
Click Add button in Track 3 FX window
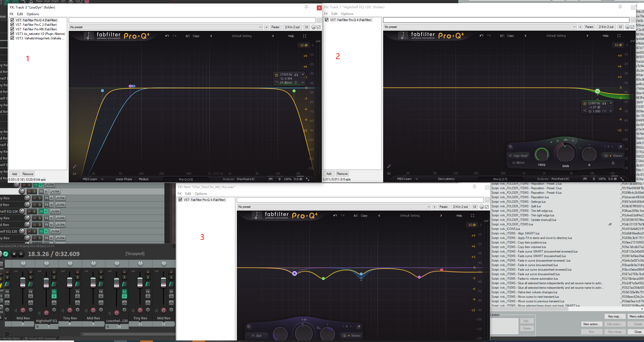pos(14,174)
